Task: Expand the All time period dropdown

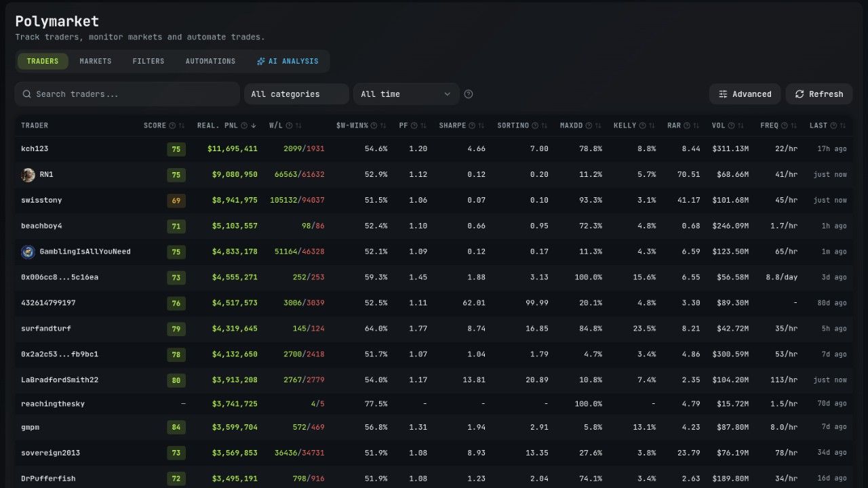Action: [x=406, y=94]
